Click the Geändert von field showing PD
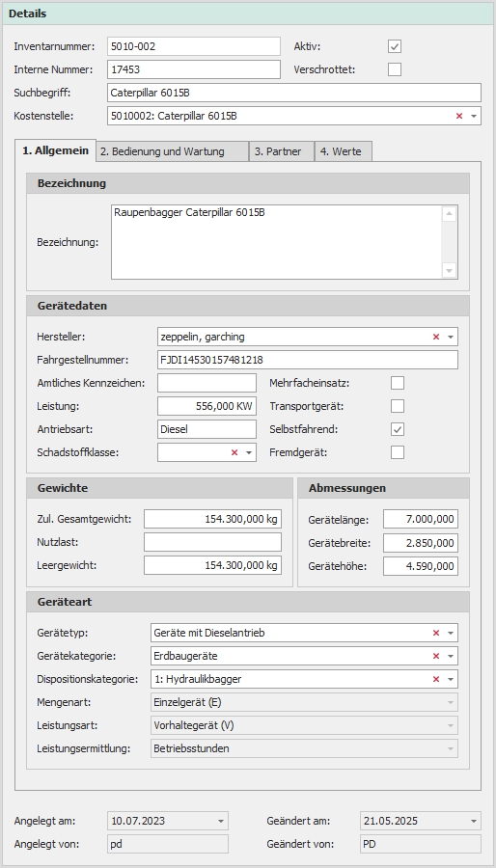 [x=420, y=844]
